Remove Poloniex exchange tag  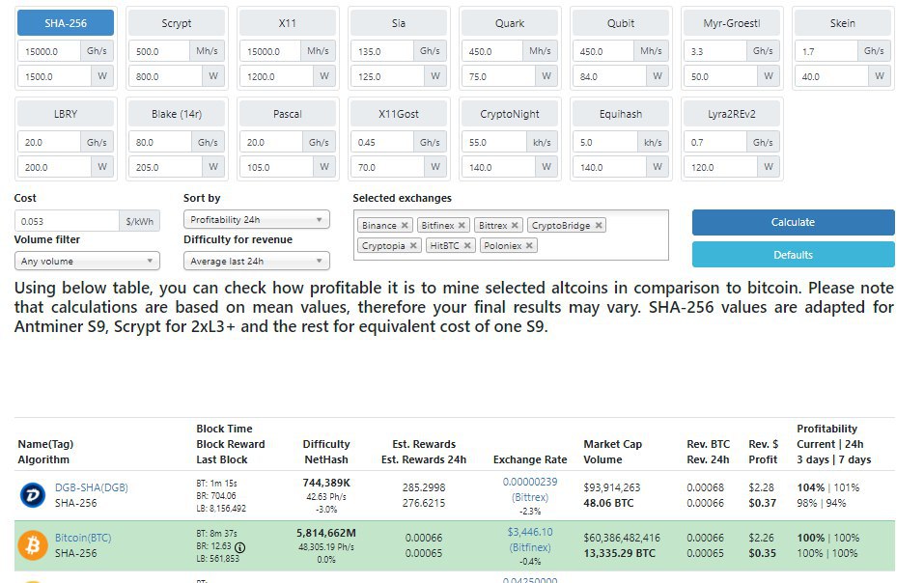click(529, 245)
